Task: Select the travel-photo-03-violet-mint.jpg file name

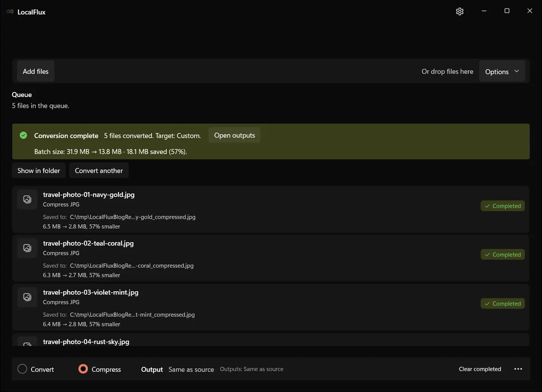Action: 91,292
